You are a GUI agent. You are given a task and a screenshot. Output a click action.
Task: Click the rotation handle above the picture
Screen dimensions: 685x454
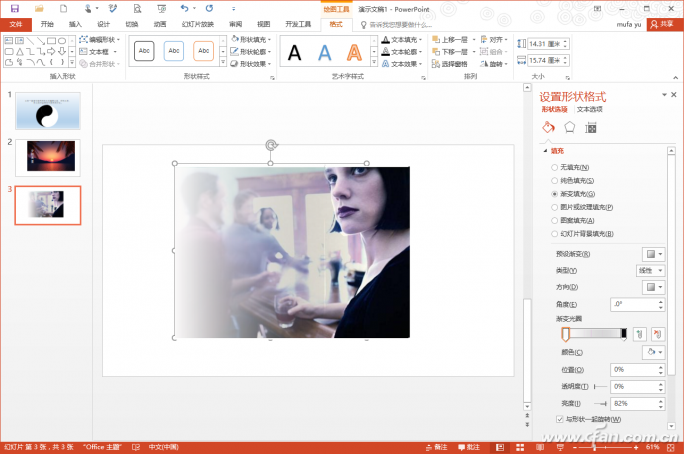pyautogui.click(x=270, y=145)
